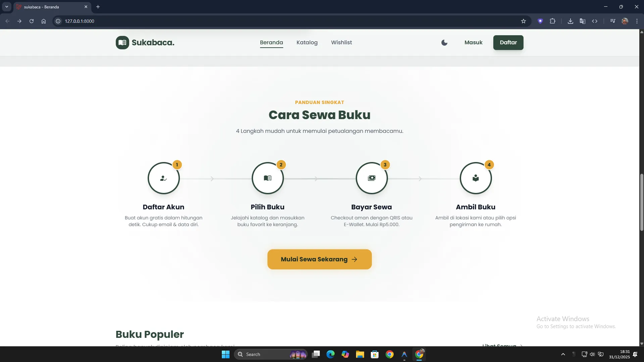
Task: Click the Daftar Akun user icon circle
Action: pyautogui.click(x=163, y=178)
